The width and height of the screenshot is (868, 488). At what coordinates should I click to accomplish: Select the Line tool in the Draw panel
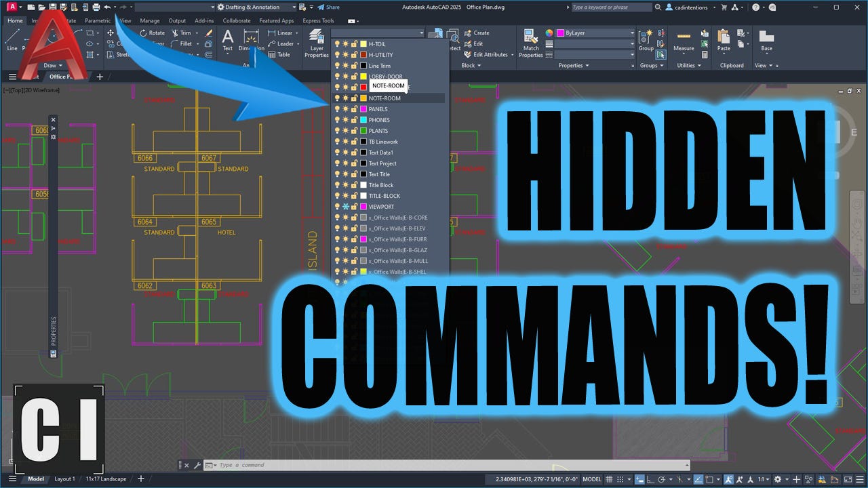12,41
